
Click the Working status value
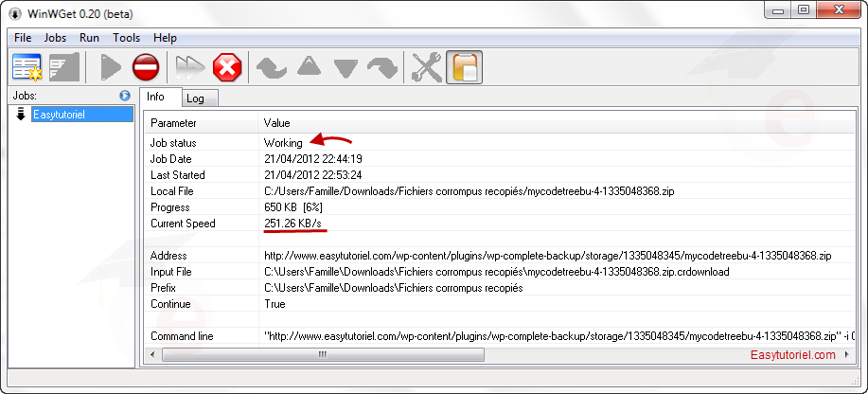point(283,143)
